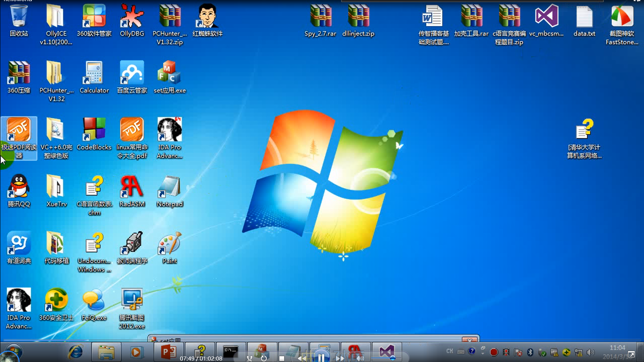
Task: Launch the Paint shortcut
Action: pyautogui.click(x=170, y=248)
